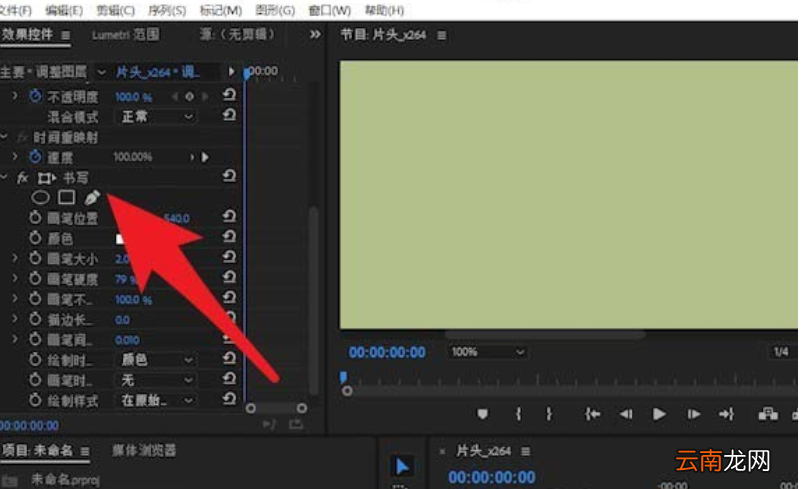Open the 画笔时.. dropdown showing 无

tap(156, 380)
